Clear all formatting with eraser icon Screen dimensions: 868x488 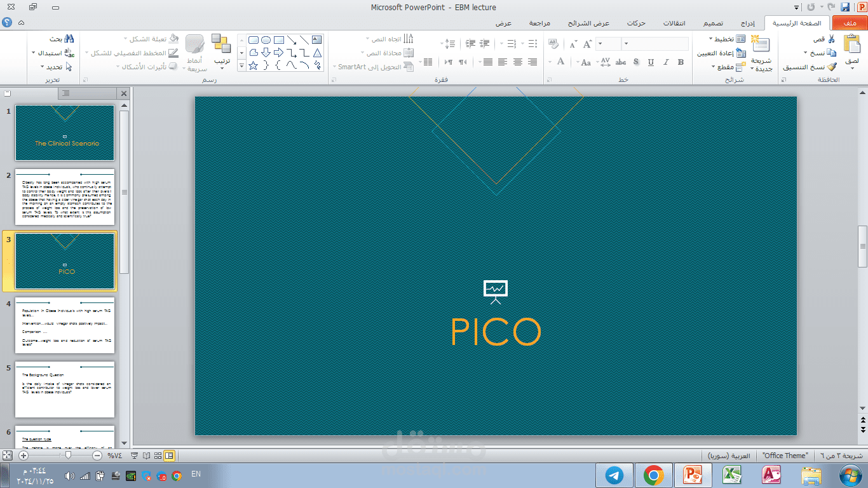(553, 44)
